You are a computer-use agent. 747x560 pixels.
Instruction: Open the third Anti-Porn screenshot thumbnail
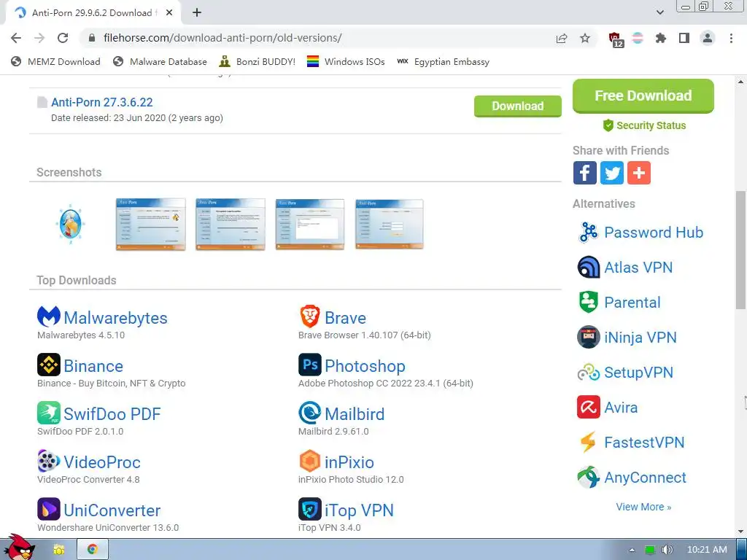point(309,225)
